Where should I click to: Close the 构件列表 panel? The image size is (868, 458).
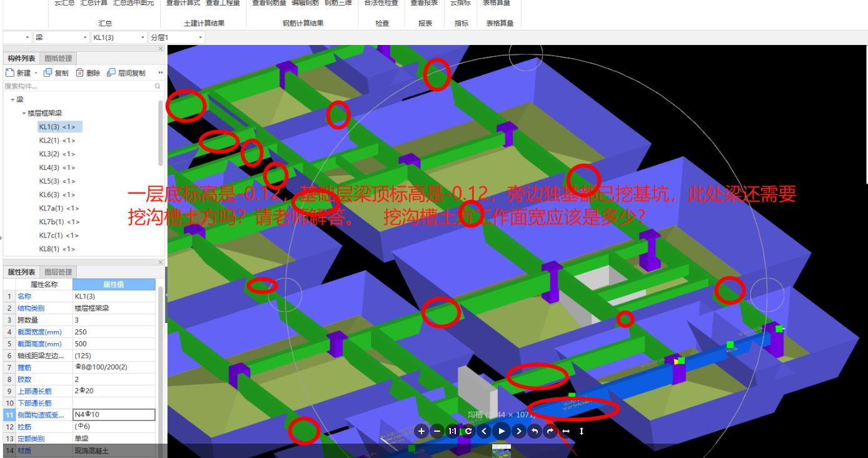tap(161, 49)
